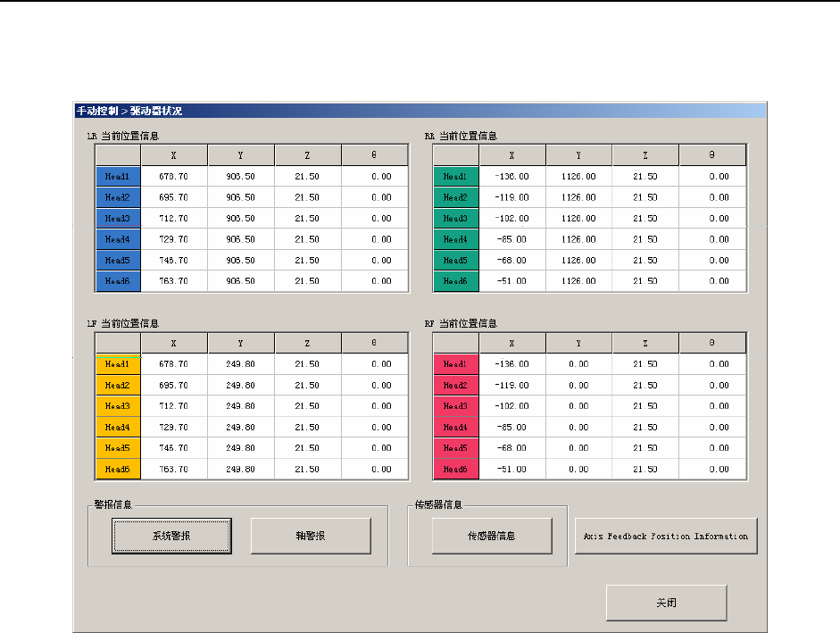Select Head6 in the RR table
The height and width of the screenshot is (633, 840).
pyautogui.click(x=456, y=281)
